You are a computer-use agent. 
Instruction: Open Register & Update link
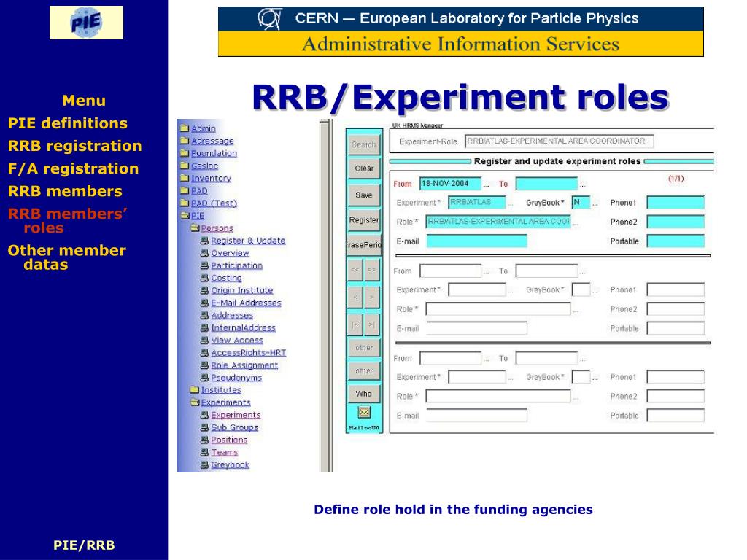pos(248,241)
